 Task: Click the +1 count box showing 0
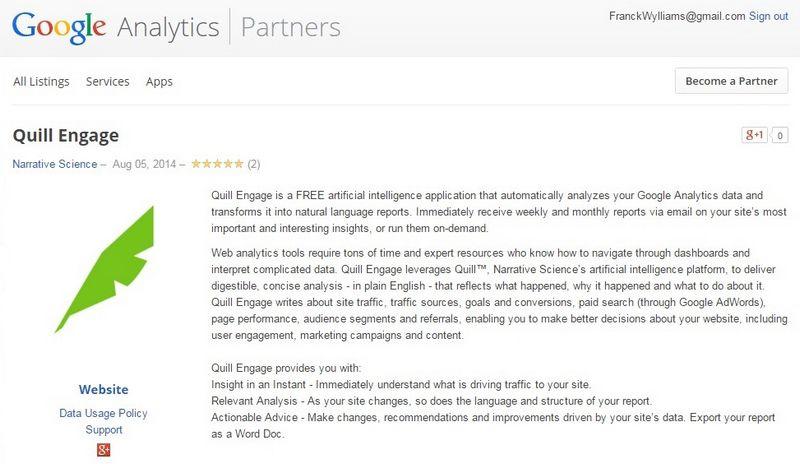[779, 135]
